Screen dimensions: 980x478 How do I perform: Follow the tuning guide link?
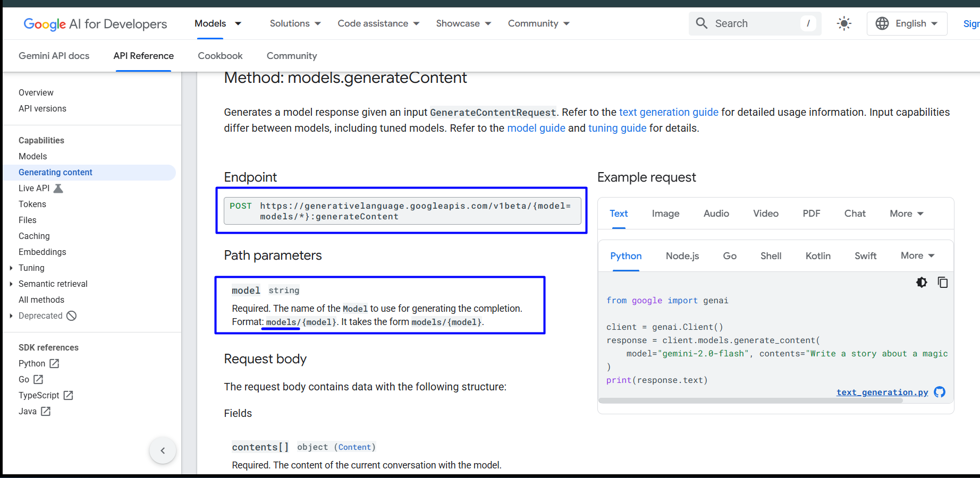[x=617, y=128]
